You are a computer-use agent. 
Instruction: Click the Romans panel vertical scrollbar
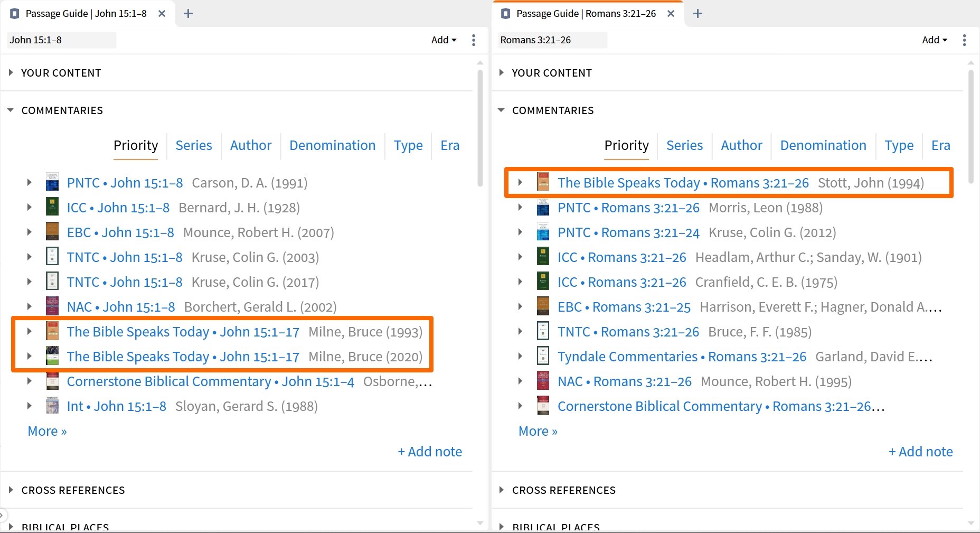click(x=971, y=127)
